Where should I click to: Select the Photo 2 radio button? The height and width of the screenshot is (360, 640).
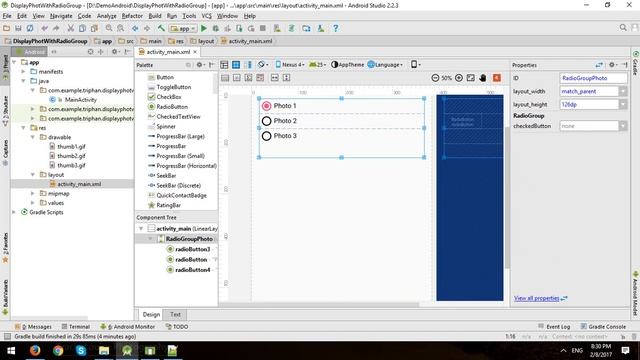tap(267, 121)
